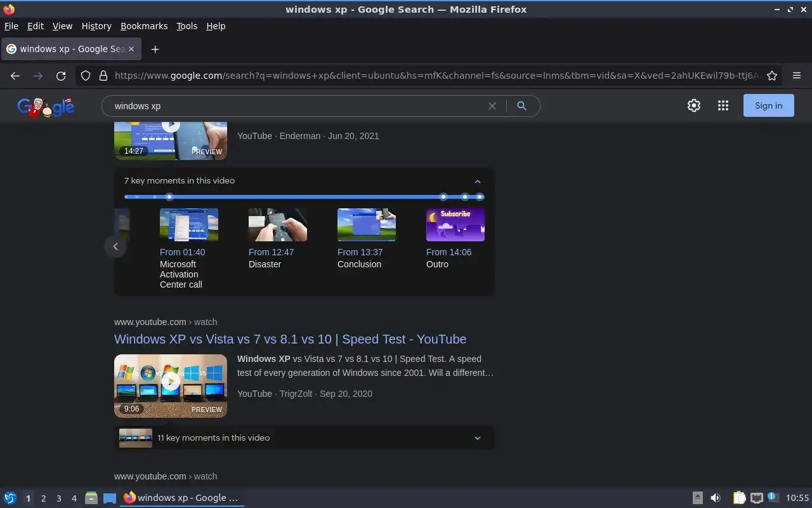
Task: Collapse the 7 key moments section
Action: [x=478, y=181]
